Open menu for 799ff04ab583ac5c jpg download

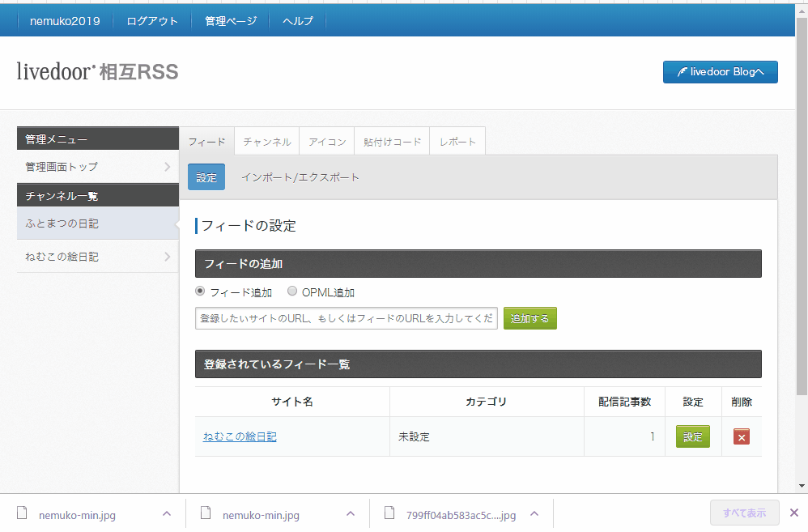tap(534, 513)
